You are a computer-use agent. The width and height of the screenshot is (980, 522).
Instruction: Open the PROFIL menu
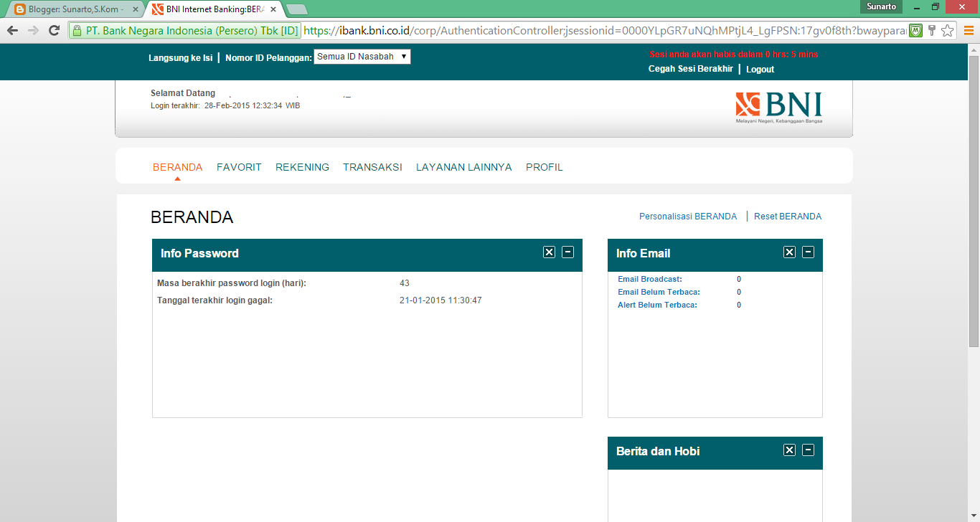[545, 167]
